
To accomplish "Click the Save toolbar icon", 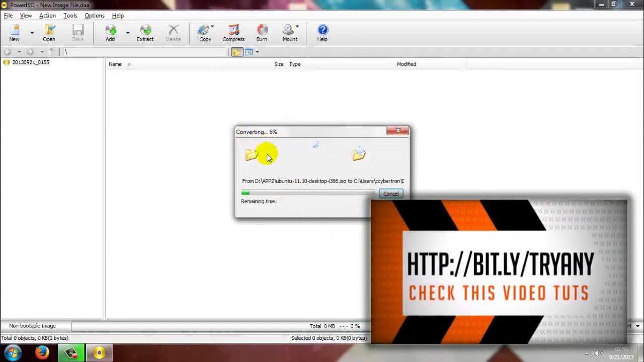I will (77, 33).
